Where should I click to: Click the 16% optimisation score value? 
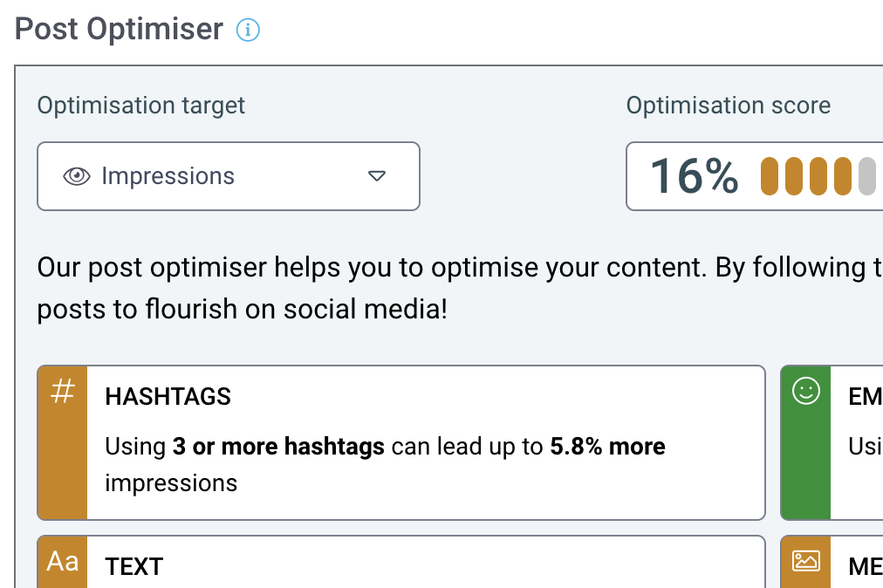click(x=694, y=176)
